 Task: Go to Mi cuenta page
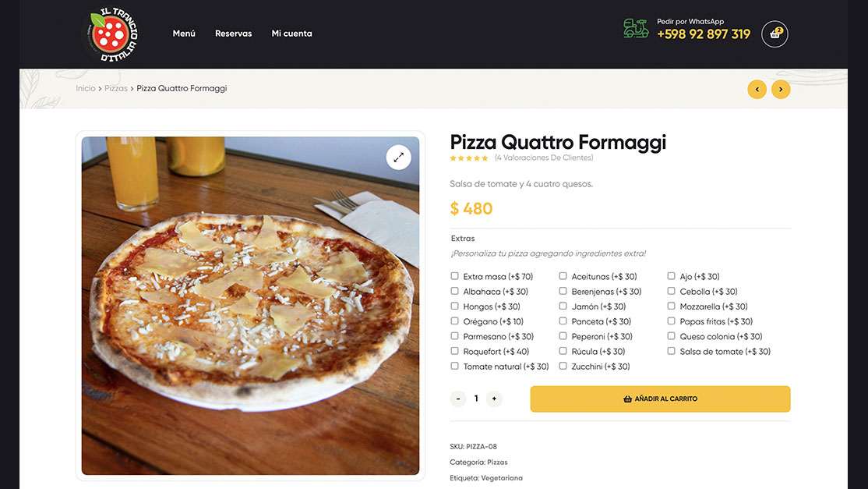[x=291, y=34]
